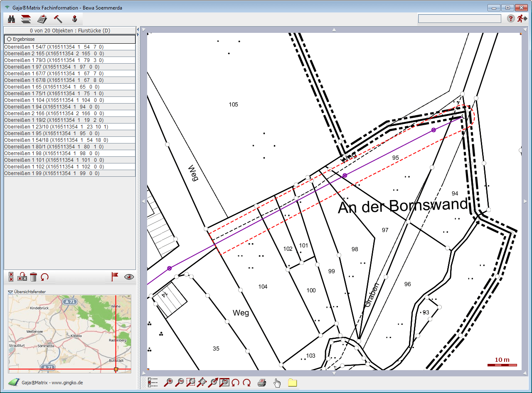This screenshot has height=393, width=532.
Task: Click the hammer tools icon
Action: (x=58, y=19)
